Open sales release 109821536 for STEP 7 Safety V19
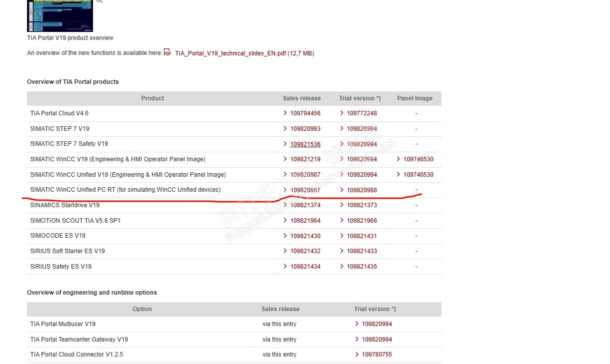The height and width of the screenshot is (364, 610). (x=305, y=144)
